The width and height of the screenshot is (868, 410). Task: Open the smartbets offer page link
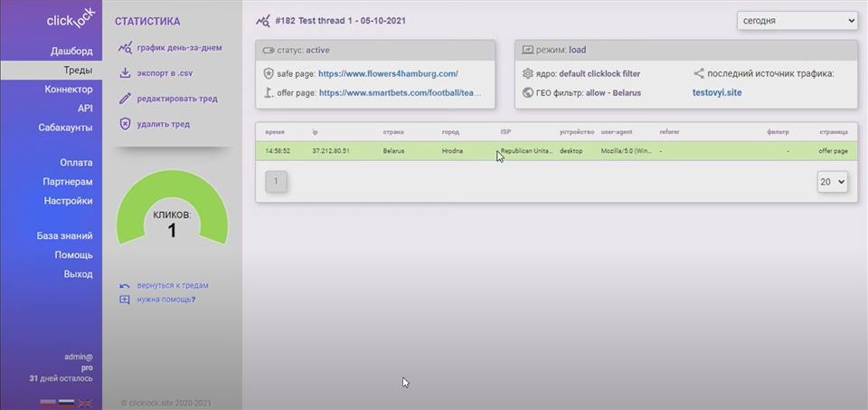pos(400,92)
